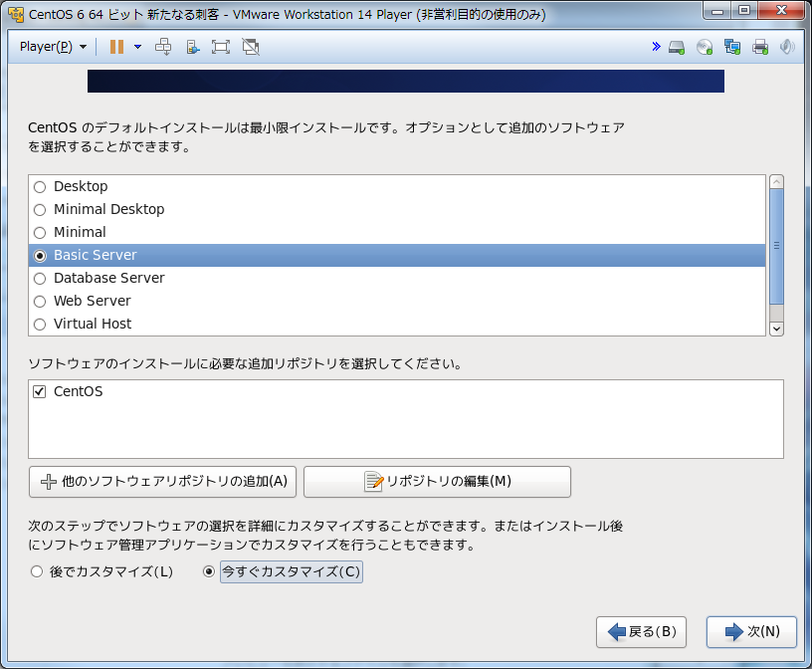Click the disabled-display toolbar icon
The height and width of the screenshot is (669, 812).
[x=251, y=47]
